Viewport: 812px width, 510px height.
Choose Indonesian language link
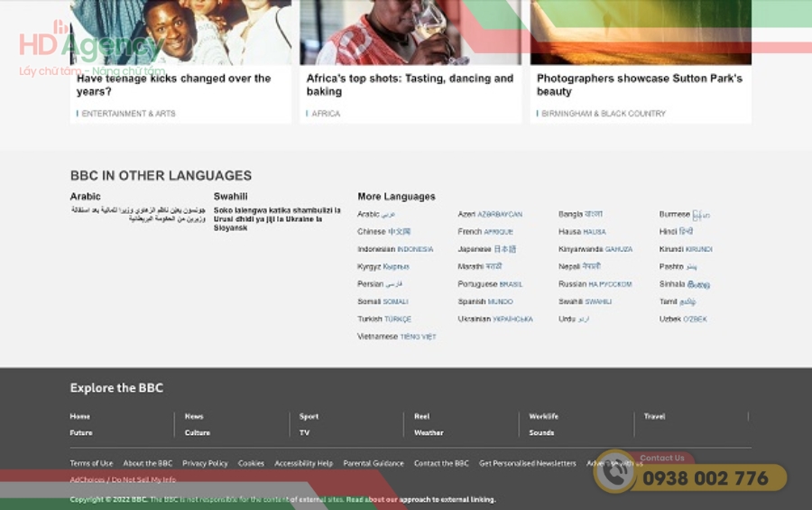(x=395, y=249)
